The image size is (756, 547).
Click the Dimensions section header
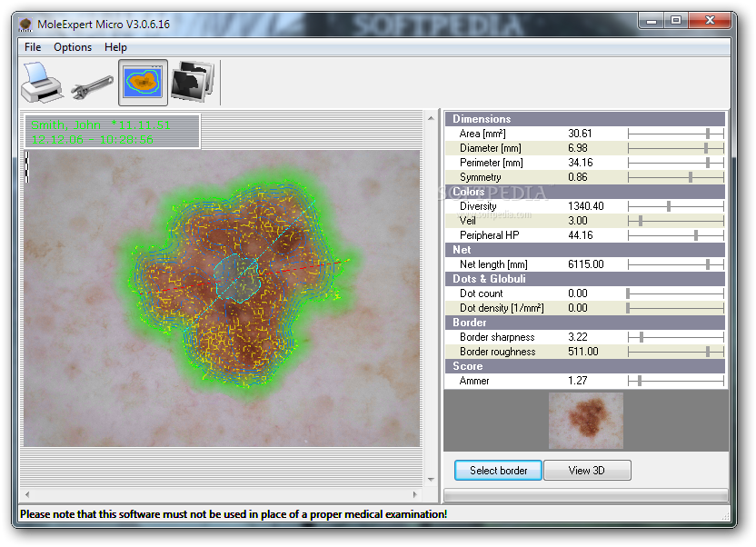585,119
